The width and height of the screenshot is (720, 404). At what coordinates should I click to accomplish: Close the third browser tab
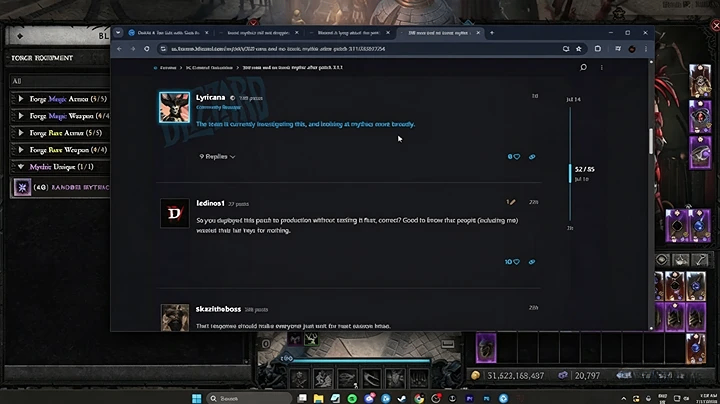click(388, 33)
